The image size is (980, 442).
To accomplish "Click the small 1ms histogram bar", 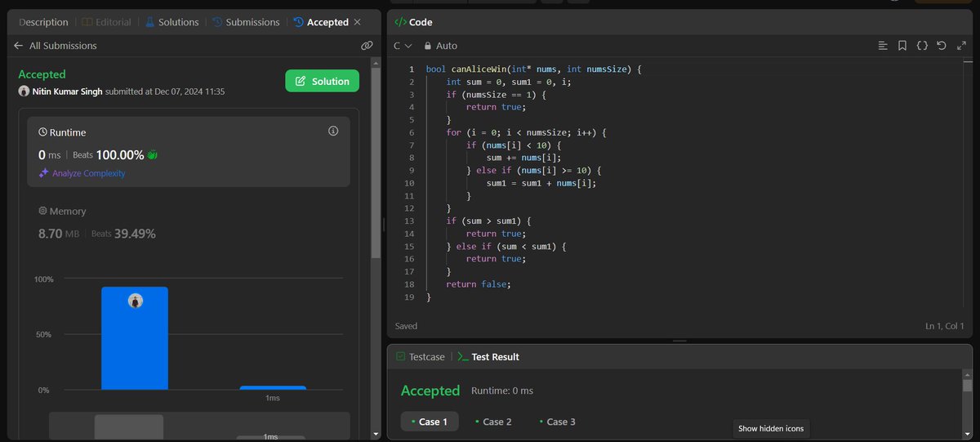I will pos(273,387).
